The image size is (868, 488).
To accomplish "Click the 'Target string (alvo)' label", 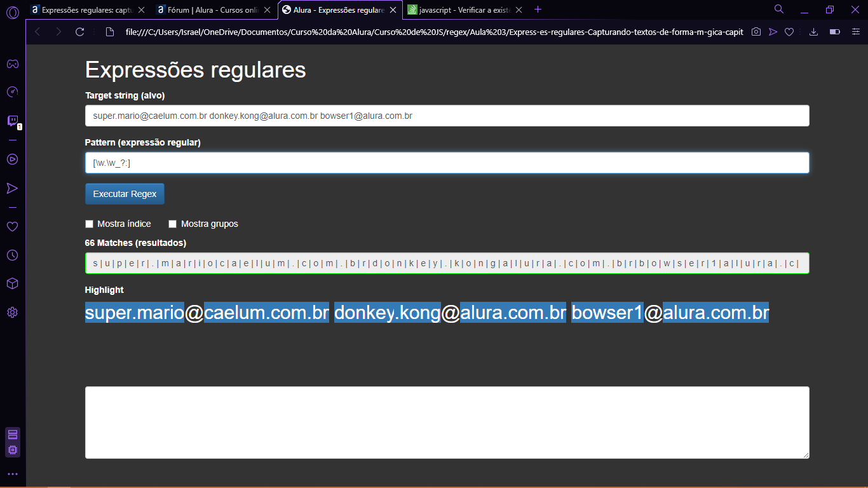I will tap(125, 95).
